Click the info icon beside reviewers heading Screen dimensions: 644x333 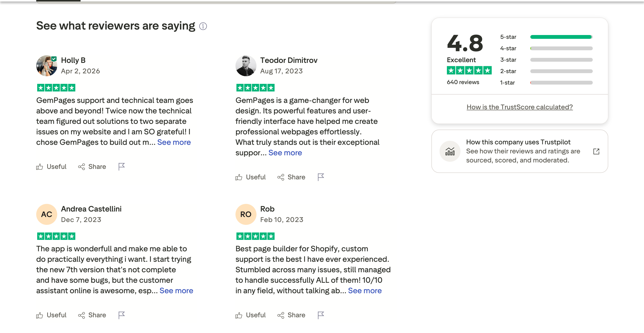coord(203,26)
